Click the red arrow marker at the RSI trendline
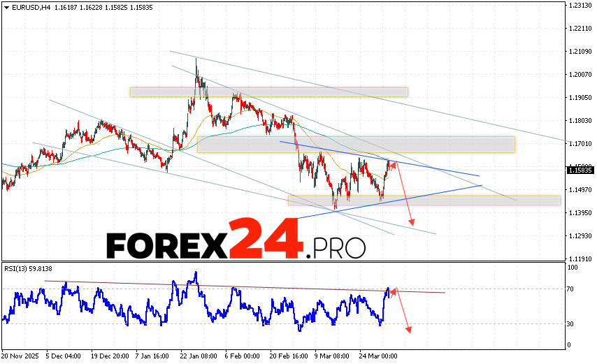 (394, 290)
